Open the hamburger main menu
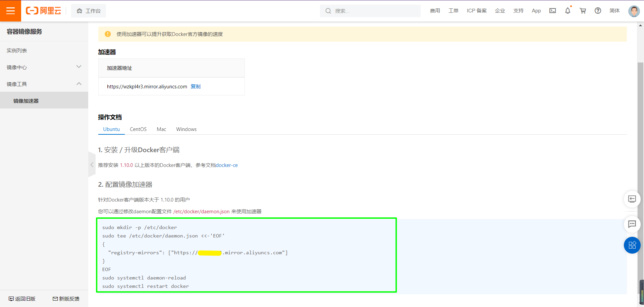Viewport: 644px width, 307px height. click(x=10, y=11)
